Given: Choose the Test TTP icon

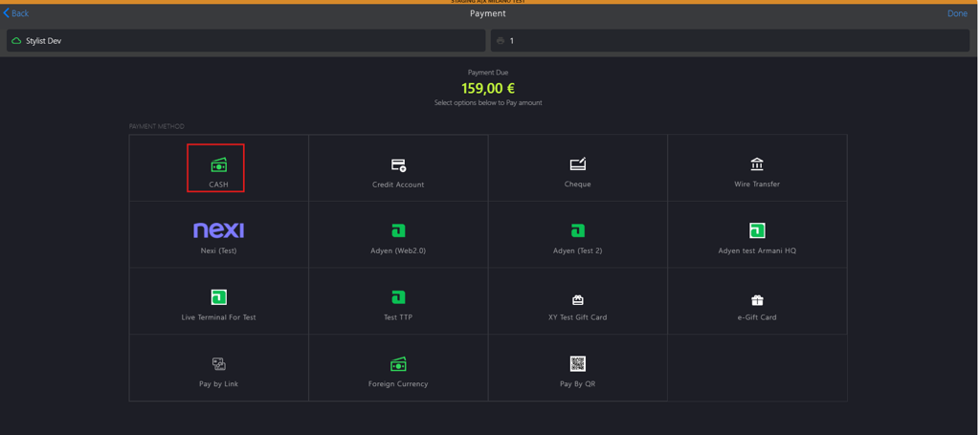Looking at the screenshot, I should (x=398, y=297).
